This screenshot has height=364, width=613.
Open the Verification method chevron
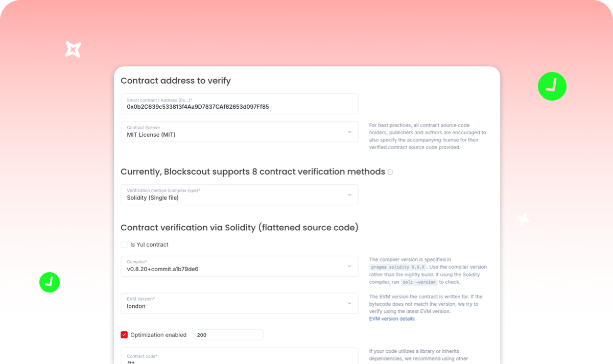click(349, 195)
